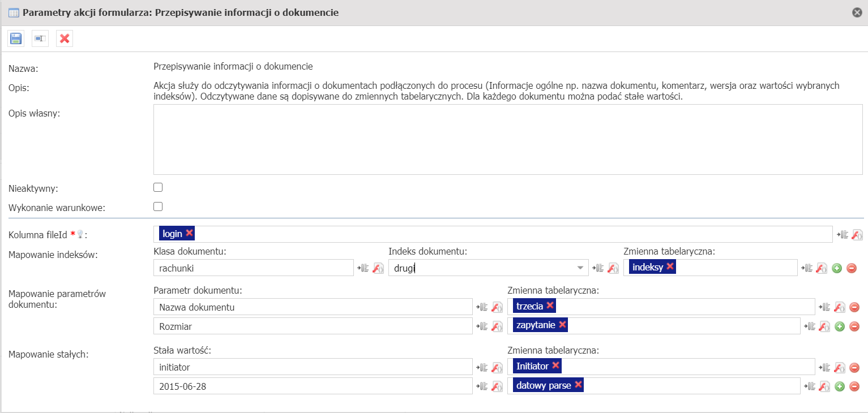Open function editor for Kolumna fileId field
Image resolution: width=868 pixels, height=413 pixels.
click(857, 234)
